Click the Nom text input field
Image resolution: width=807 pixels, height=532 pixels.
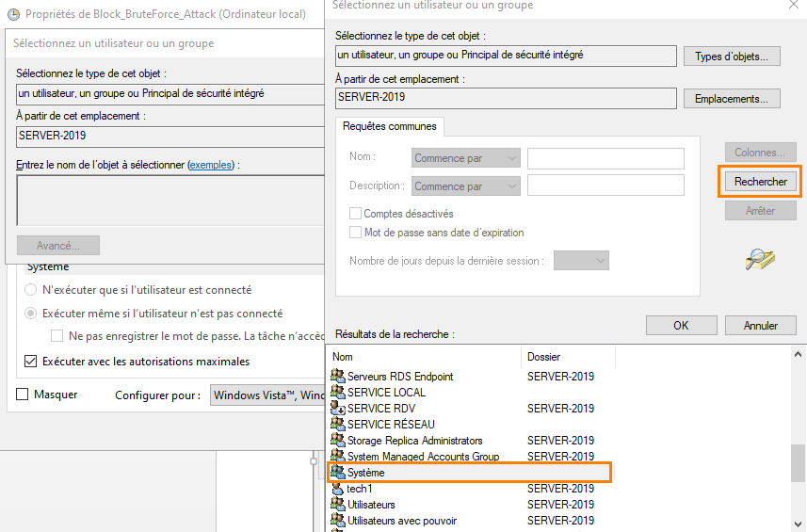click(x=605, y=158)
